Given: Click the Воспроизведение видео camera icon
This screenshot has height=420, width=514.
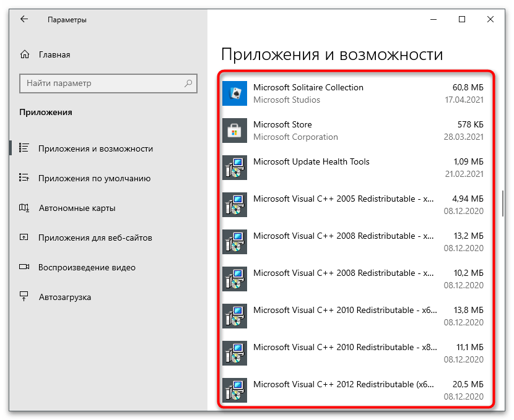Looking at the screenshot, I should coord(24,267).
